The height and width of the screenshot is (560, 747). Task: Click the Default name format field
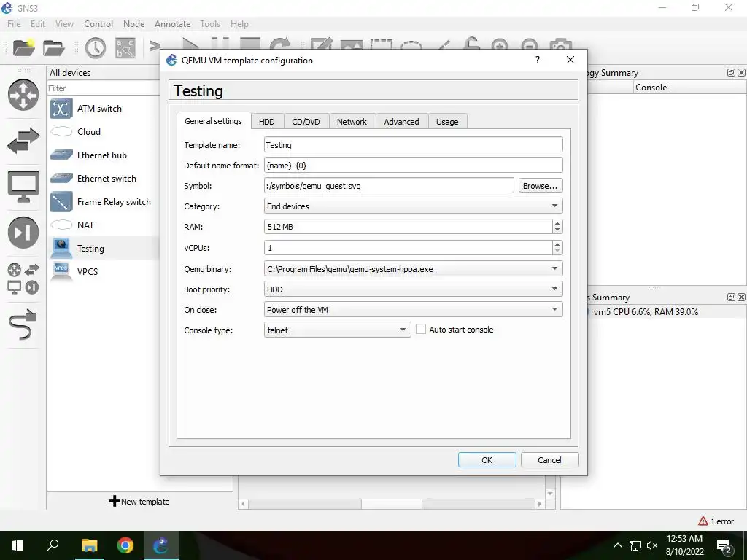[413, 166]
